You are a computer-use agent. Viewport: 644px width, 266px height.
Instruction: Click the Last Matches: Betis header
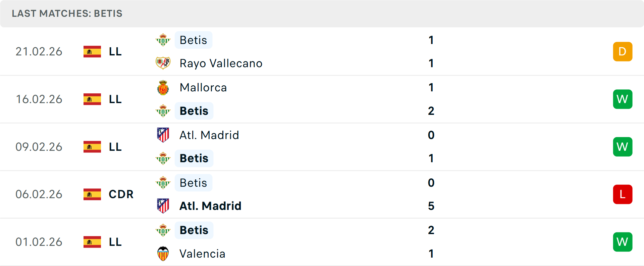point(67,13)
